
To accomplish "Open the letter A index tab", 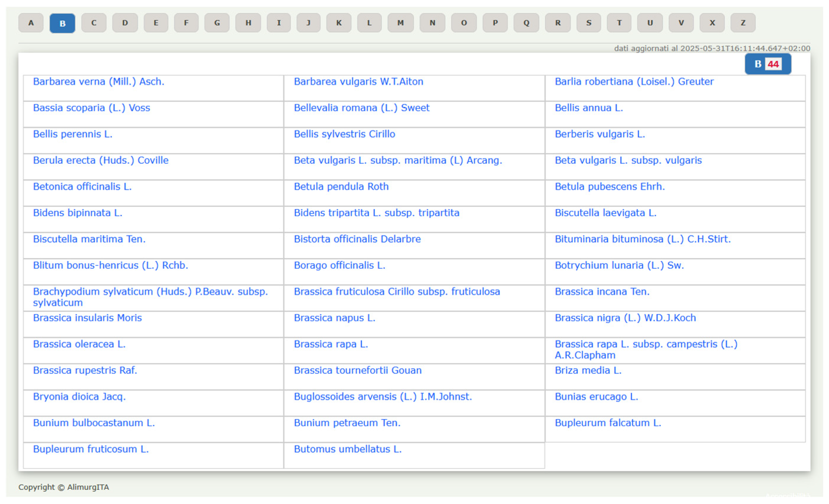I will (31, 23).
